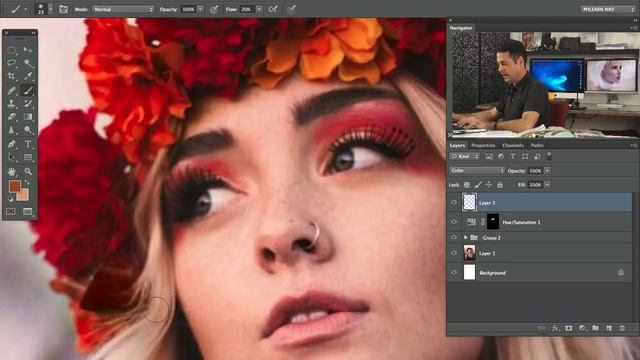Switch to the Layers tab
Image resolution: width=640 pixels, height=360 pixels.
(x=457, y=145)
